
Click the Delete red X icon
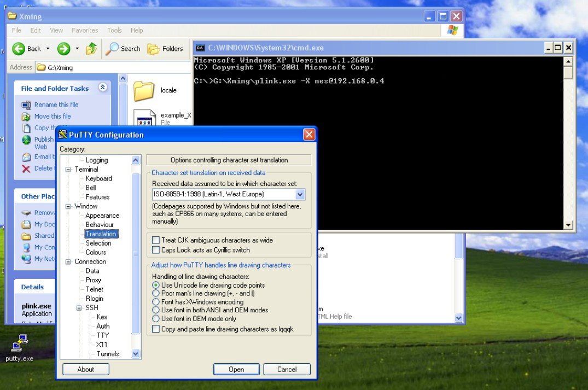coord(26,168)
